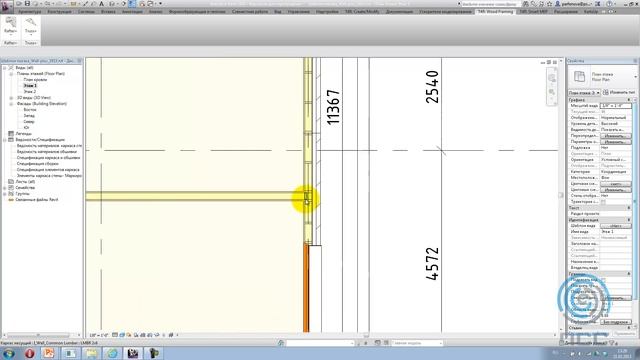The width and height of the screenshot is (640, 360).
Task: Click the Windows Start button
Action: coord(9,353)
